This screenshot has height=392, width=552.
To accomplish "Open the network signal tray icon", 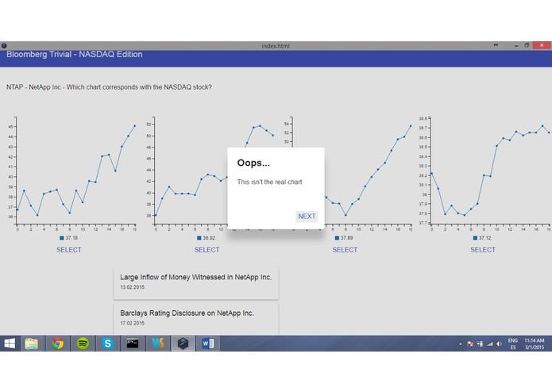I will coord(490,344).
